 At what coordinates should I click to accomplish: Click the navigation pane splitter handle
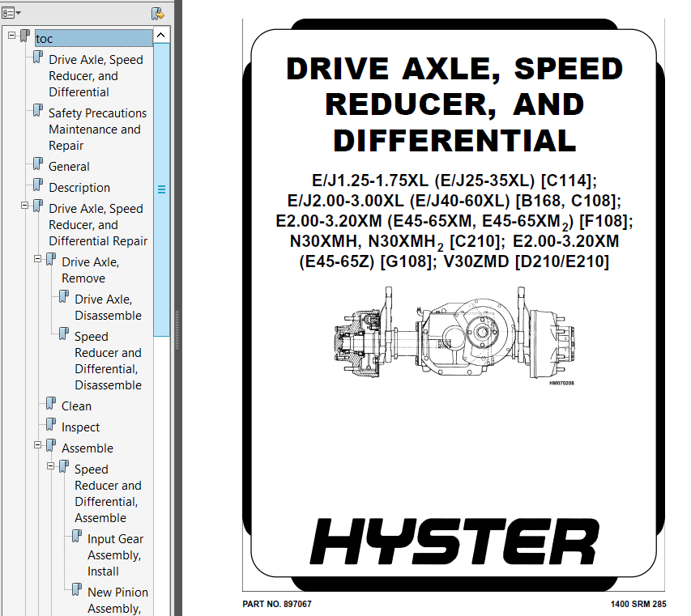tap(177, 330)
